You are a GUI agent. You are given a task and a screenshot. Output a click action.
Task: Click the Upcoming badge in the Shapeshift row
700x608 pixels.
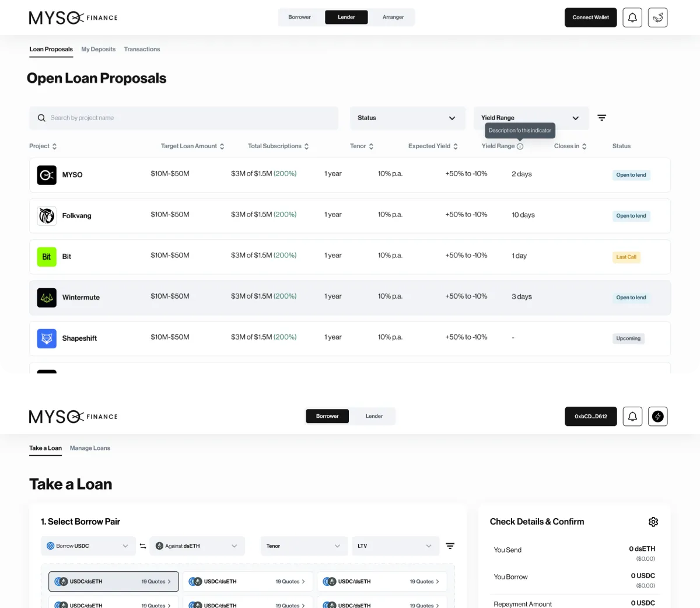pos(628,338)
